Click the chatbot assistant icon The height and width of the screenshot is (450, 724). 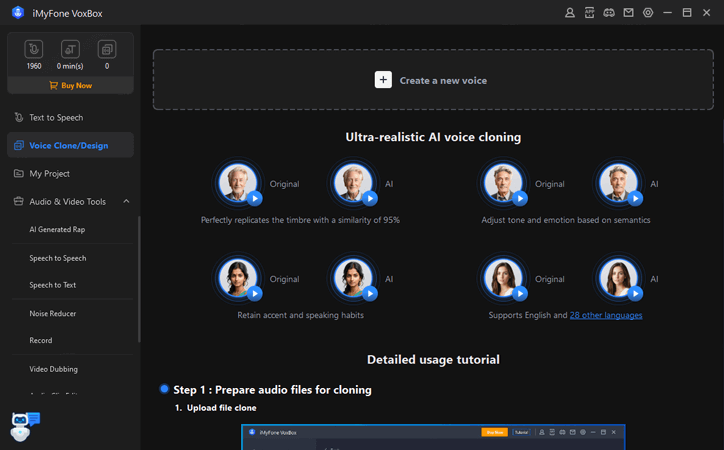pos(24,426)
